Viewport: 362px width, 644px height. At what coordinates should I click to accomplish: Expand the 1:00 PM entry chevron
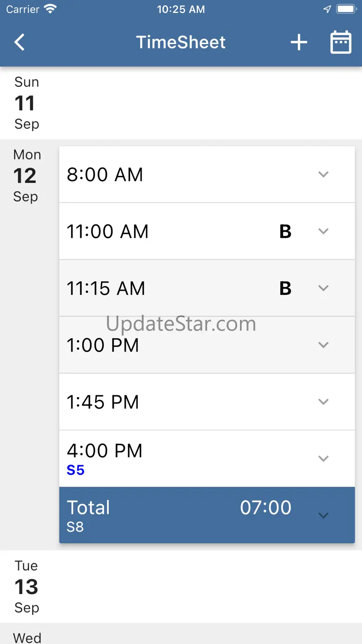pos(323,345)
